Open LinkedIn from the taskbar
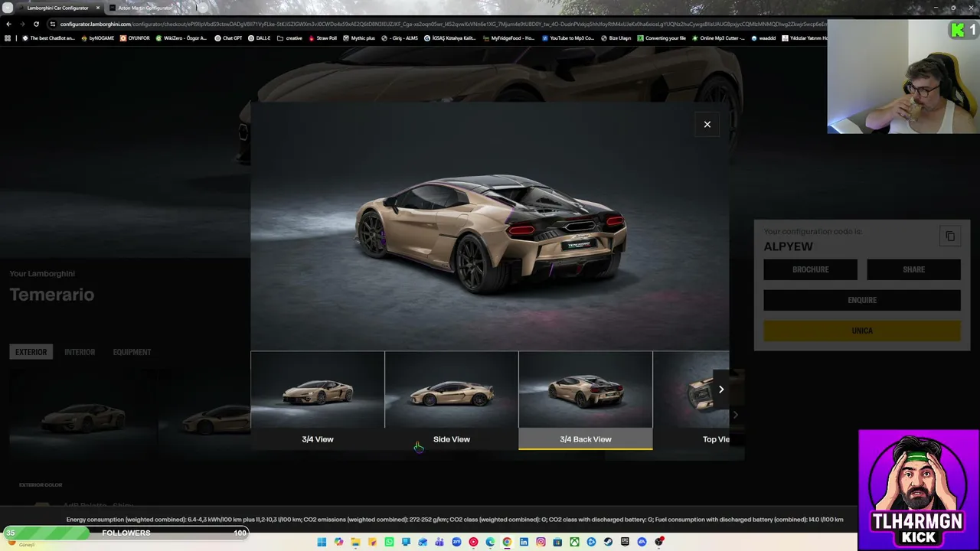 click(524, 542)
